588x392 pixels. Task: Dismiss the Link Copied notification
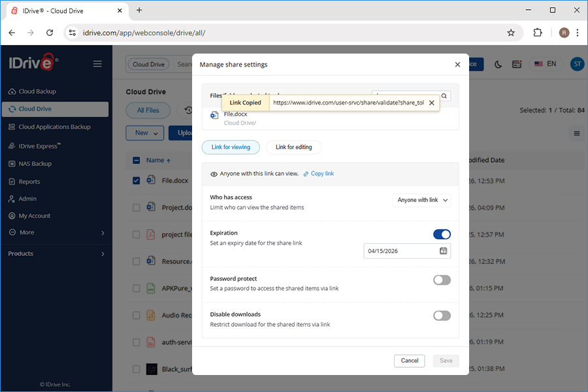(x=432, y=103)
